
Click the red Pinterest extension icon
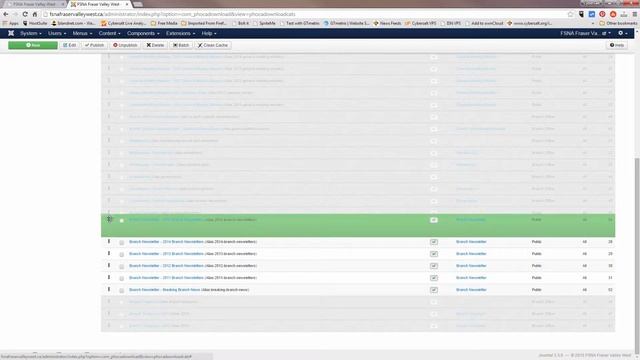(602, 14)
